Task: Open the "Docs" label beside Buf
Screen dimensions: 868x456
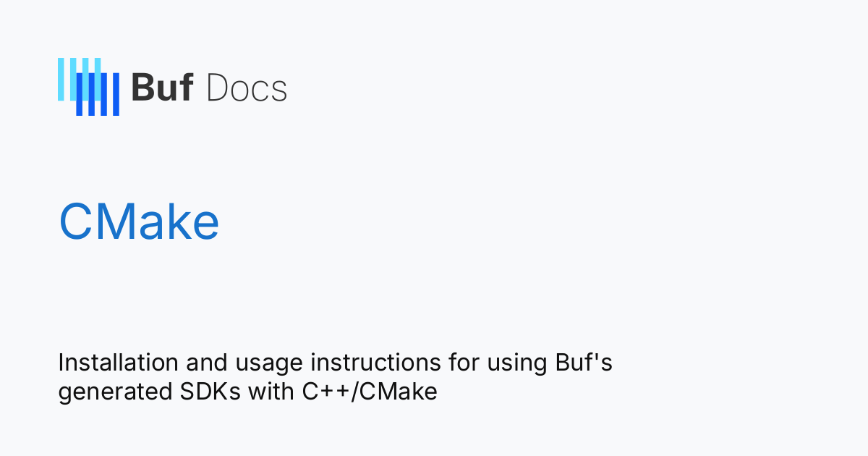Action: pyautogui.click(x=247, y=88)
